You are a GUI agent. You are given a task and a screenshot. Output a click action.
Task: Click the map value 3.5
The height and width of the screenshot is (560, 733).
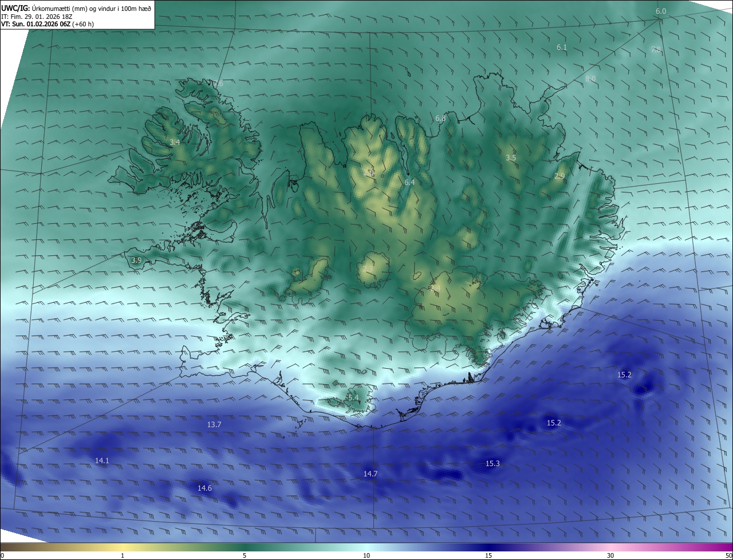click(x=511, y=157)
